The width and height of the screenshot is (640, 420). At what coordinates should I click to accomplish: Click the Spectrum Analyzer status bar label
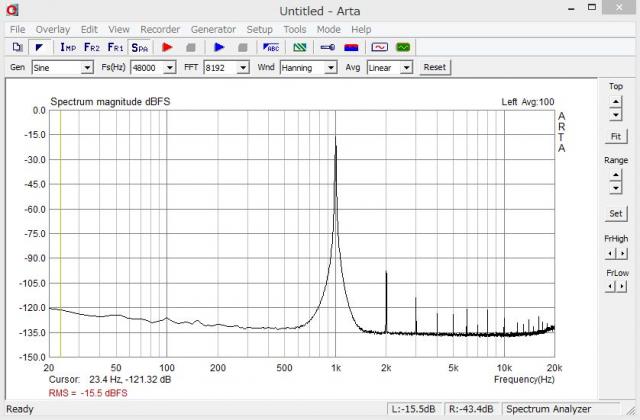coord(549,409)
